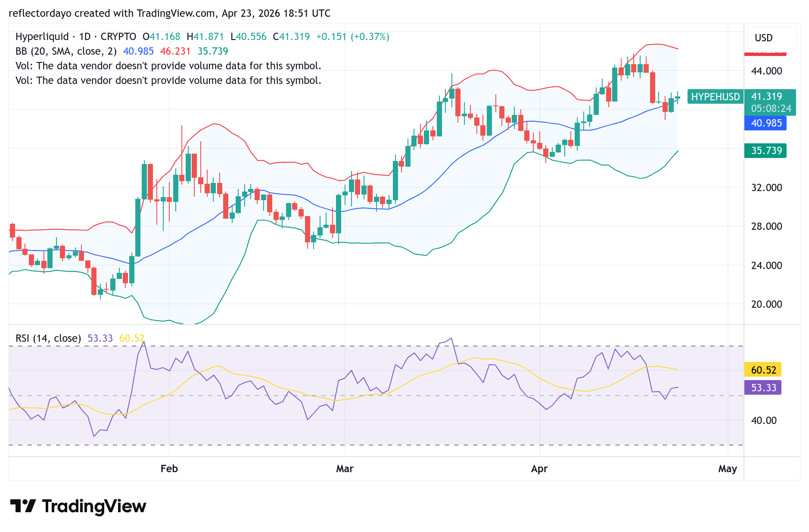Click the purple 53.33 RSI label

click(763, 387)
